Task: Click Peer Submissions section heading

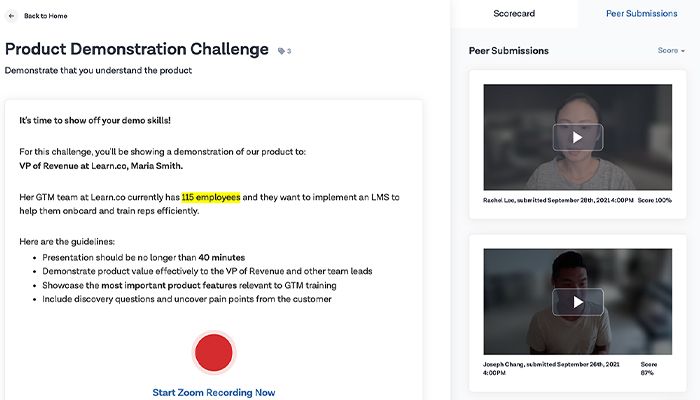Action: (508, 50)
